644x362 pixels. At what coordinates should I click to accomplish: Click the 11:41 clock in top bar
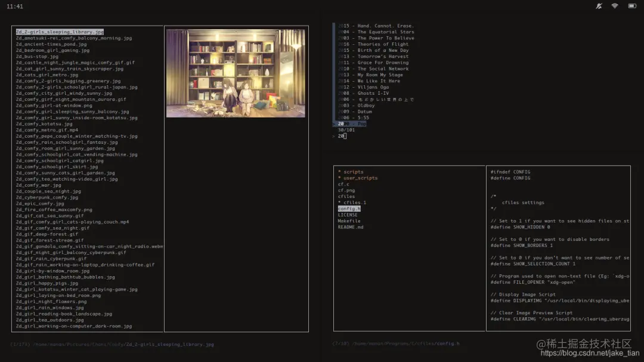point(15,7)
